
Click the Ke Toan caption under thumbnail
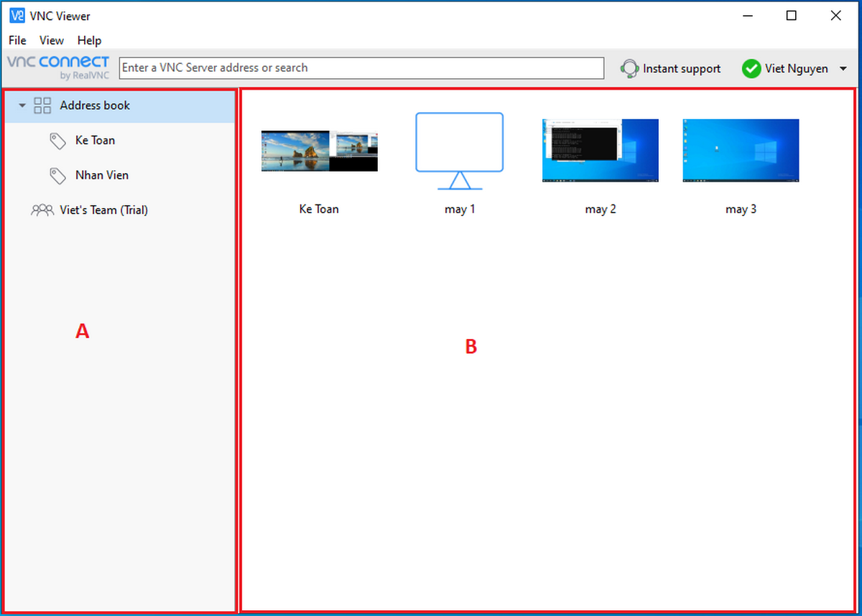point(319,210)
